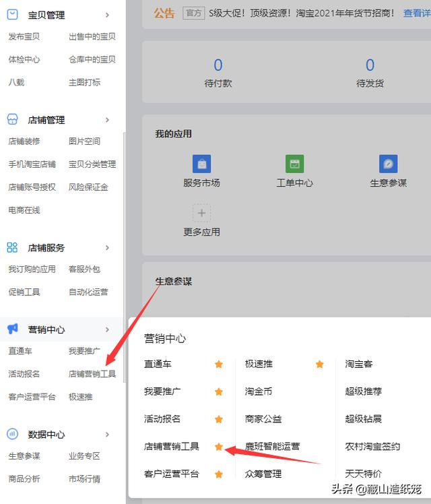Open 出售中的宝贝 in the sidebar
Viewport: 431px width, 504px height.
tap(92, 36)
